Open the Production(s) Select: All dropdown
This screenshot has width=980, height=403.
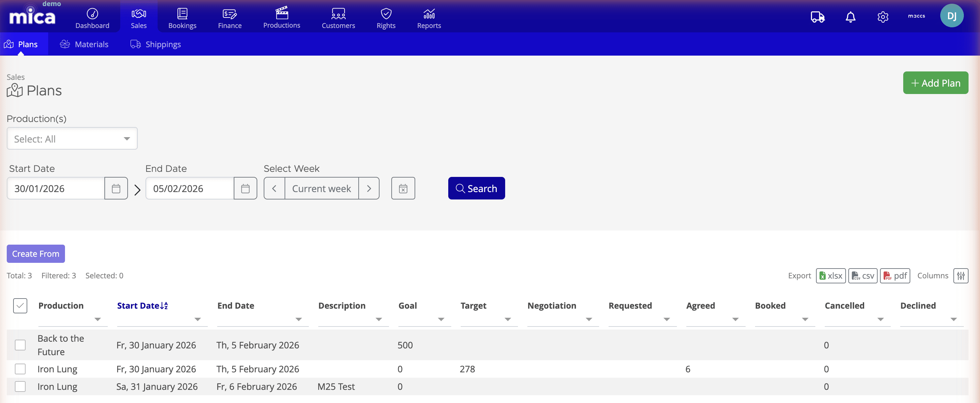(x=72, y=138)
